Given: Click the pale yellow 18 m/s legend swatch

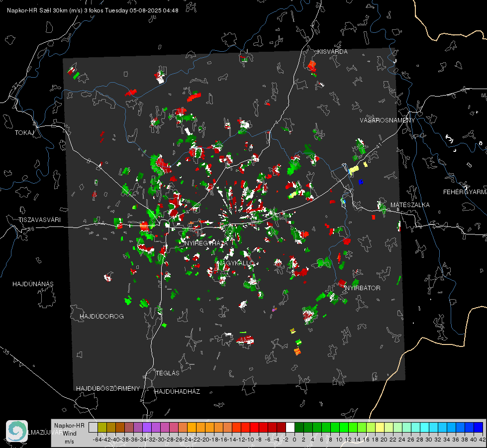Looking at the screenshot, I should (380, 427).
